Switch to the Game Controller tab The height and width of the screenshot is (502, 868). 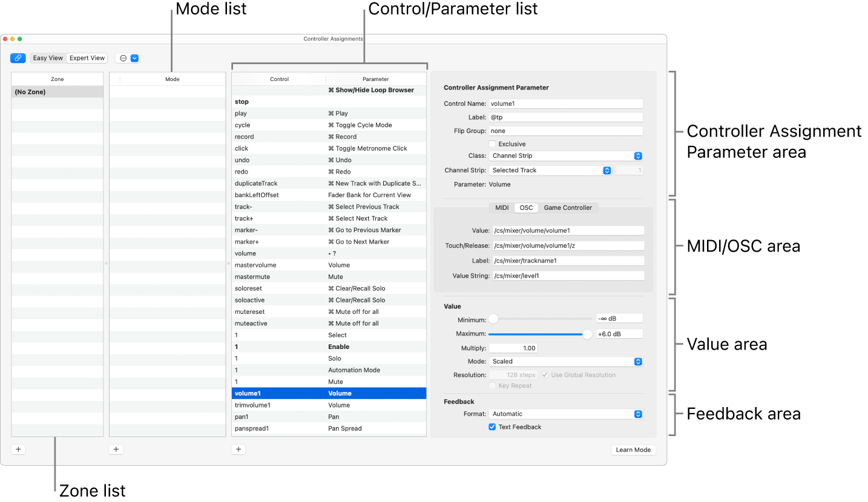coord(568,207)
